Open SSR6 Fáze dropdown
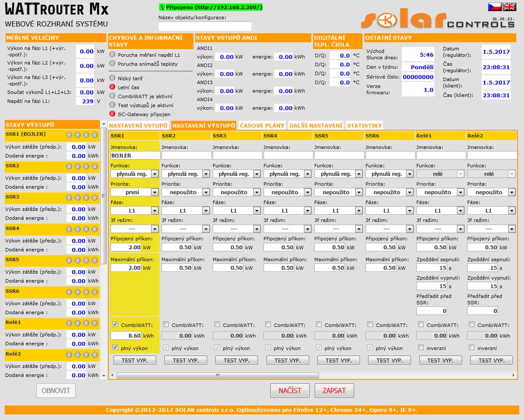 click(x=389, y=210)
